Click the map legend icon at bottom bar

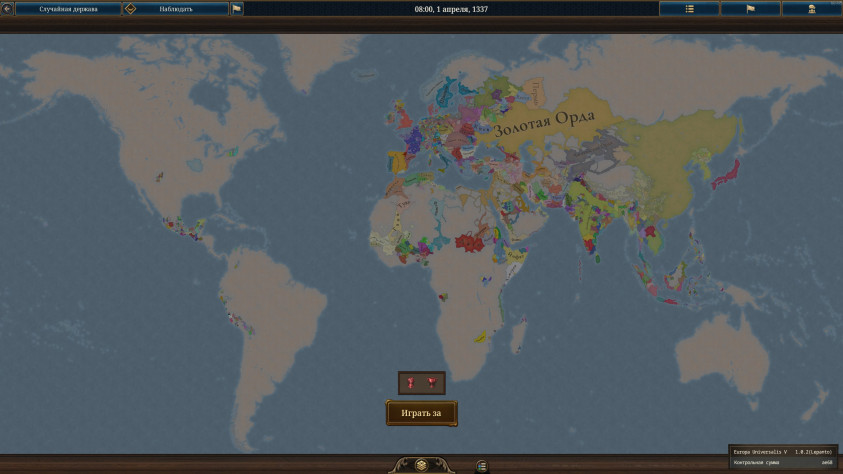[x=481, y=465]
